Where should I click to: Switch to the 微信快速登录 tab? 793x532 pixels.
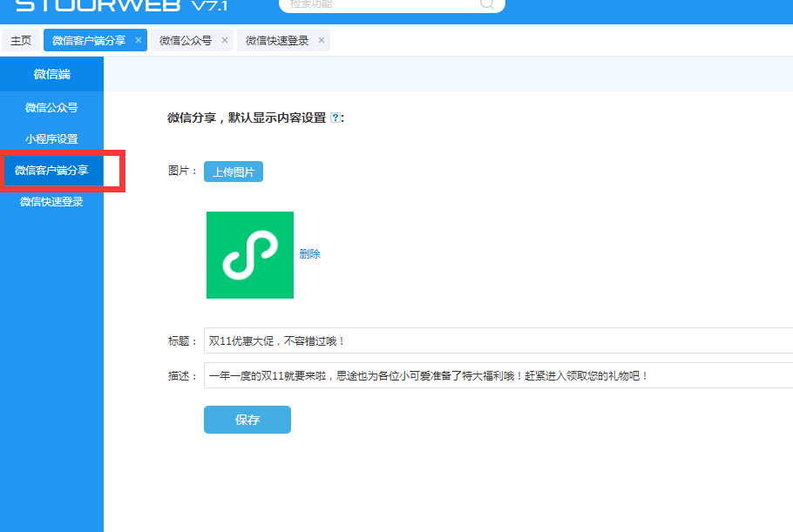point(276,41)
